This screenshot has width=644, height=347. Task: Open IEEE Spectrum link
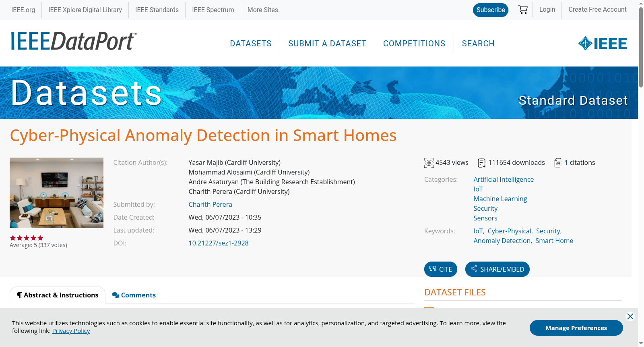[213, 10]
